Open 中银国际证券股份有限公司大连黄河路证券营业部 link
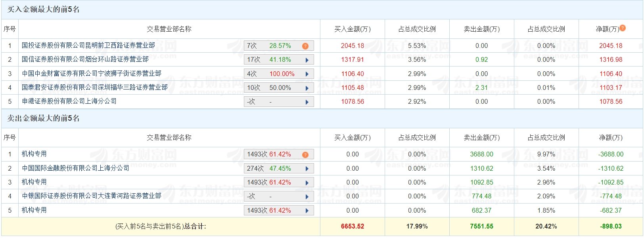The width and height of the screenshot is (644, 238). tap(91, 196)
